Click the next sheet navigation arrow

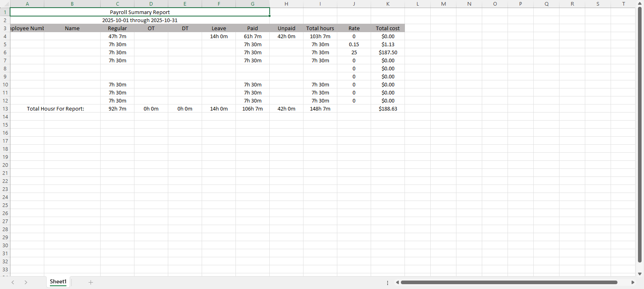(26, 283)
